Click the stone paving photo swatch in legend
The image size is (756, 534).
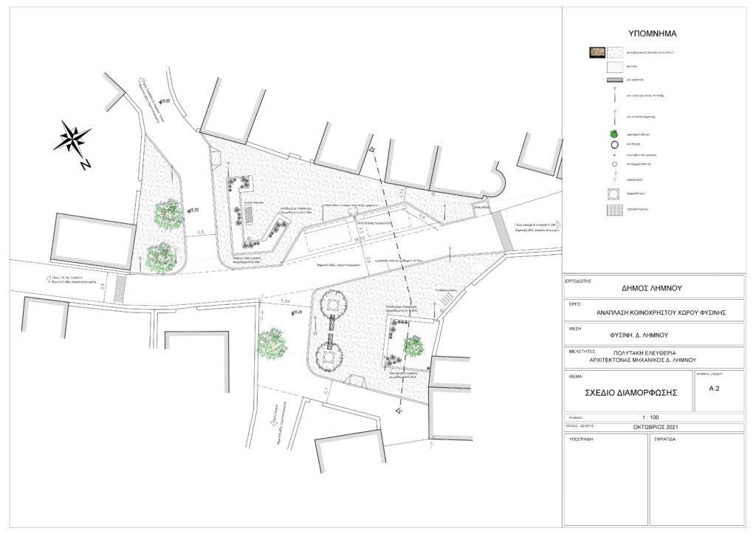597,52
